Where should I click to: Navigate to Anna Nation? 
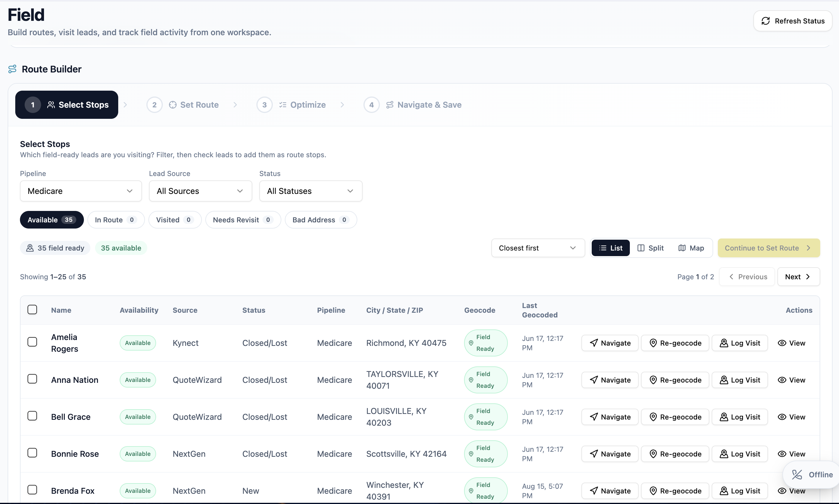pyautogui.click(x=610, y=380)
